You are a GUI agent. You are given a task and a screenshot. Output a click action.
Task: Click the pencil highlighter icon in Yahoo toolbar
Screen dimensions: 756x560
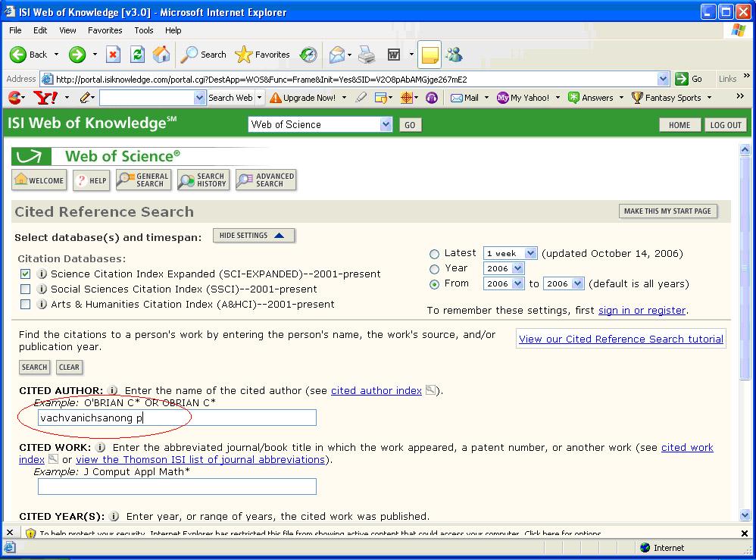tap(86, 98)
